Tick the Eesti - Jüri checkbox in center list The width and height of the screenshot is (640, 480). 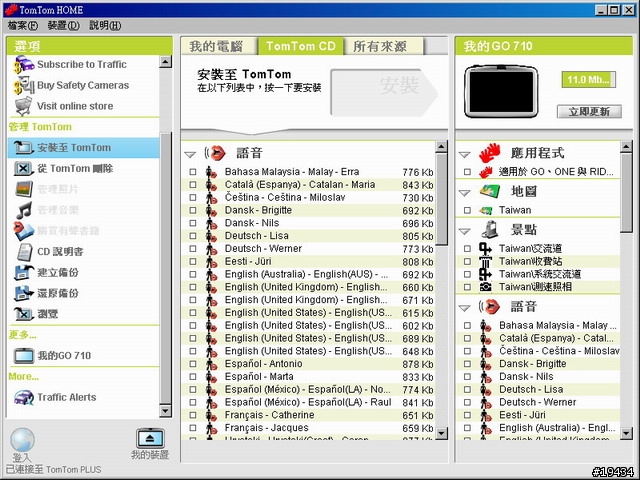(x=193, y=261)
